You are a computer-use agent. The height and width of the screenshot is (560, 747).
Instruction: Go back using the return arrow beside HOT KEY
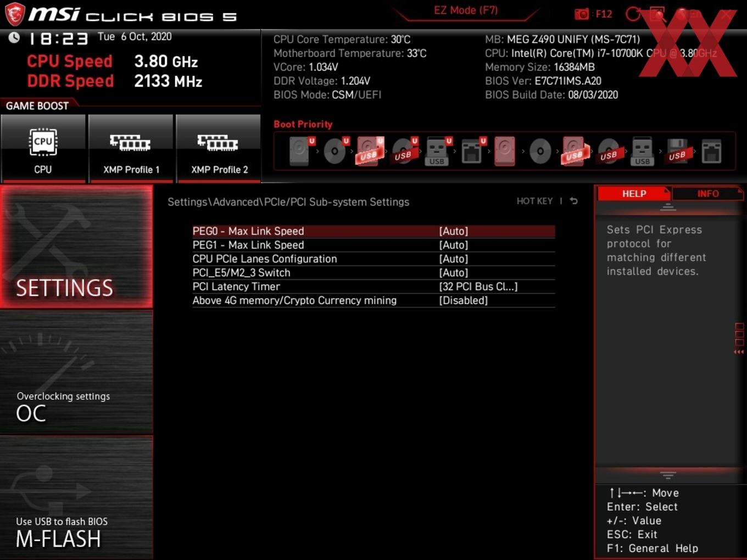tap(573, 201)
